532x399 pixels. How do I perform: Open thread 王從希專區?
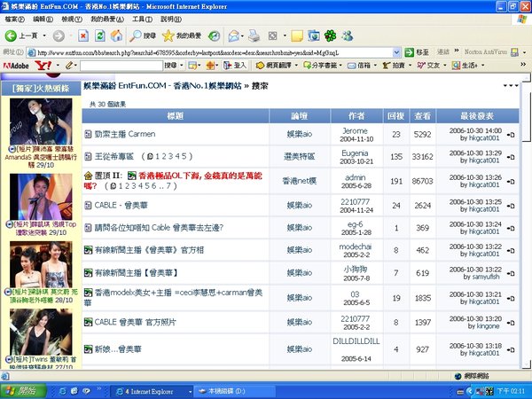click(x=114, y=156)
